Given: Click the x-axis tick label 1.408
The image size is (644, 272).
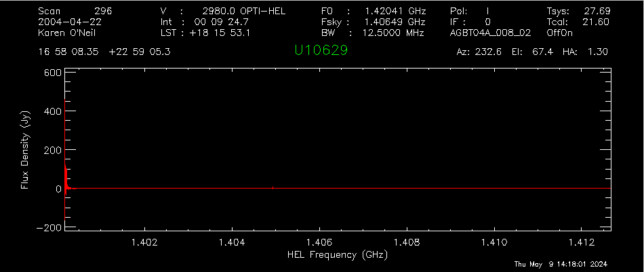Looking at the screenshot, I should [407, 243].
